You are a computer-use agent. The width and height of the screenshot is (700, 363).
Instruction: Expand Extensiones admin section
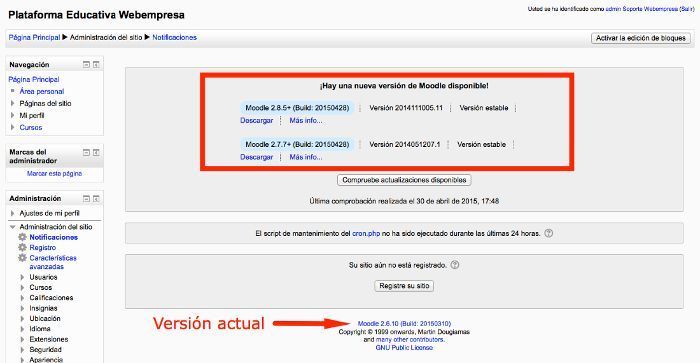[22, 339]
